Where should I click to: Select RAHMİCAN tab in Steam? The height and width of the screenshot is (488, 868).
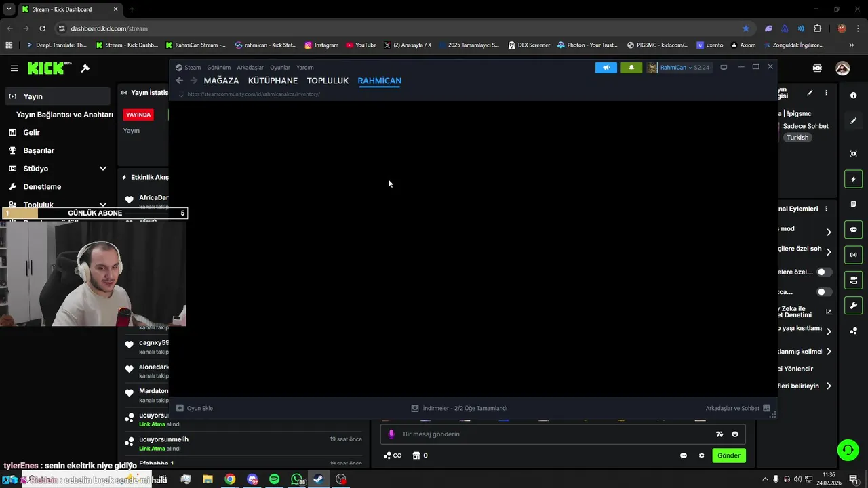[380, 81]
